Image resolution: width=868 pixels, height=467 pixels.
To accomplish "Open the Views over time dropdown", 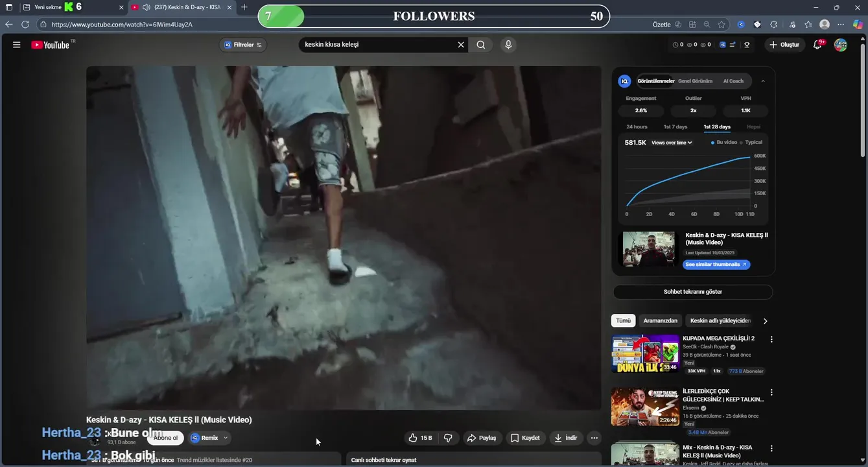I will coord(672,143).
